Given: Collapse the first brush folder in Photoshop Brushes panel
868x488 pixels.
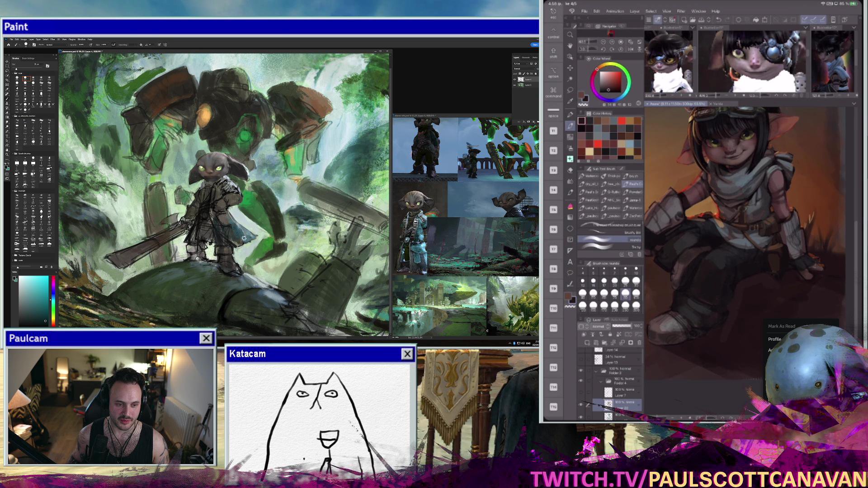Looking at the screenshot, I should [13, 73].
